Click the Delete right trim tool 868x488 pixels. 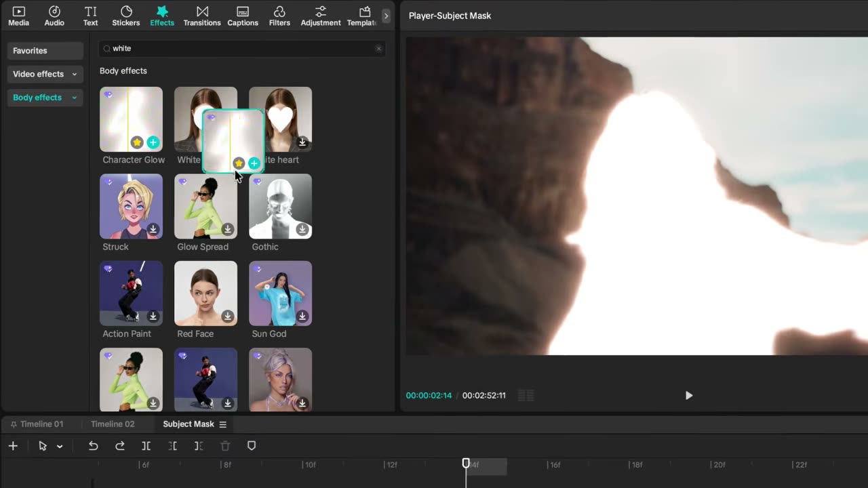[199, 446]
